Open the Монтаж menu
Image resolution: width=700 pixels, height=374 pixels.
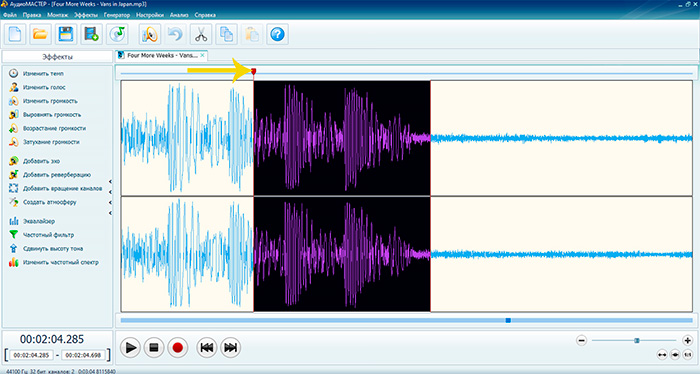click(x=57, y=15)
